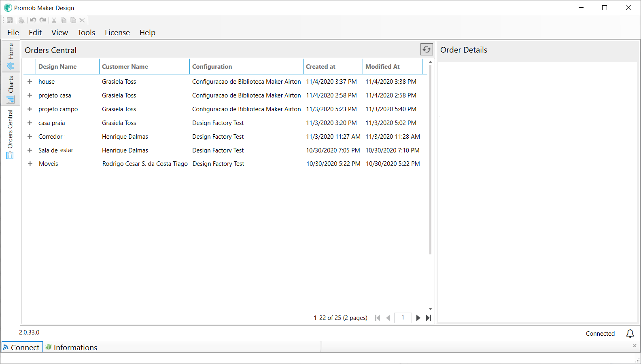
Task: Sort by the Configuration column header
Action: click(x=246, y=67)
